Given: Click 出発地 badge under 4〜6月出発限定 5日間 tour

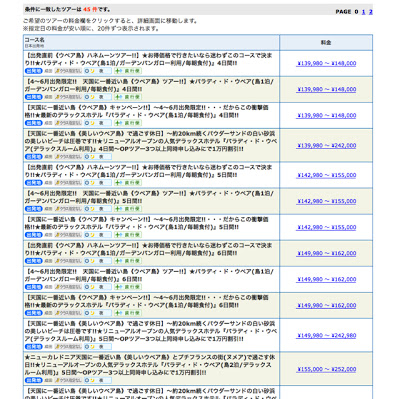Looking at the screenshot, I should click(33, 209).
